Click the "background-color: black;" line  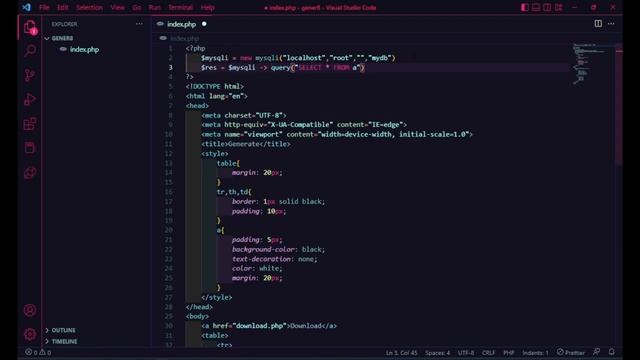coord(278,249)
